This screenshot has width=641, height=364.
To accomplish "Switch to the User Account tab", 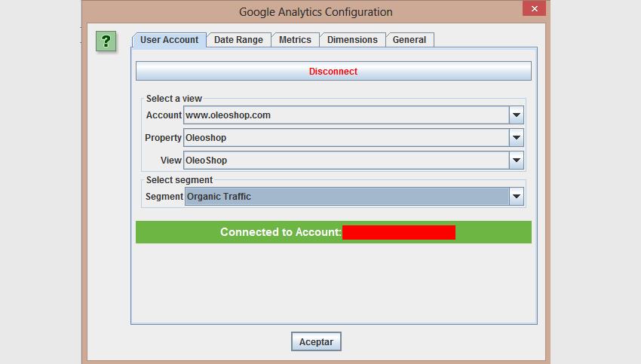I will (169, 40).
